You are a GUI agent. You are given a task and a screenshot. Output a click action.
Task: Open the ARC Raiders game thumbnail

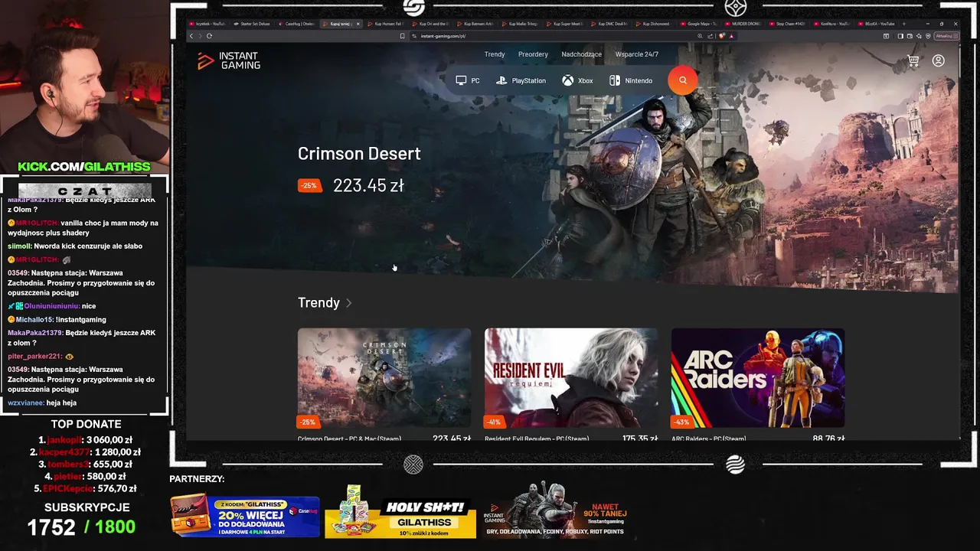[x=758, y=377]
